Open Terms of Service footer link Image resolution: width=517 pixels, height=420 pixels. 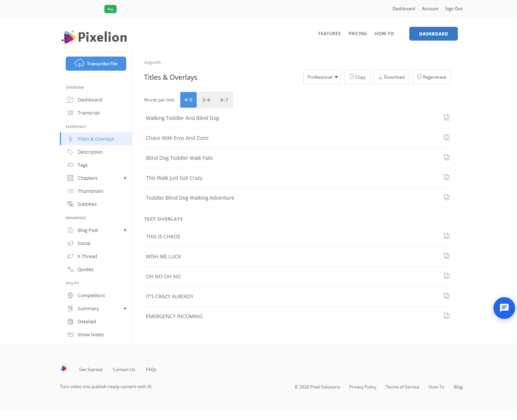coord(402,387)
